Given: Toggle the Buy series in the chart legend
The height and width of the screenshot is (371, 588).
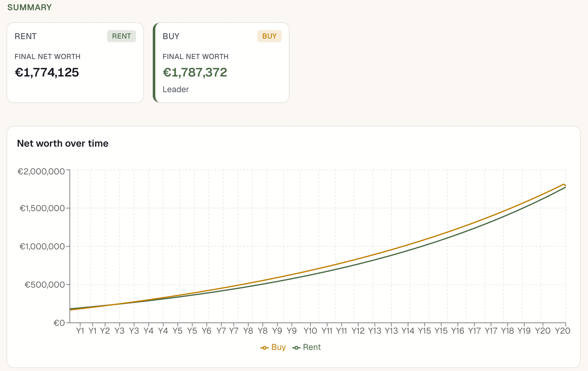Looking at the screenshot, I should 279,347.
